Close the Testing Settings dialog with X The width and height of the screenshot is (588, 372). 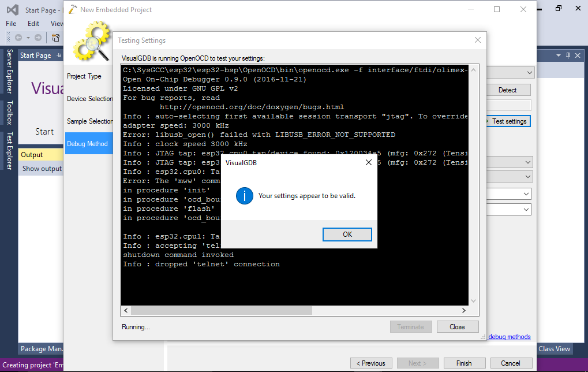click(477, 40)
